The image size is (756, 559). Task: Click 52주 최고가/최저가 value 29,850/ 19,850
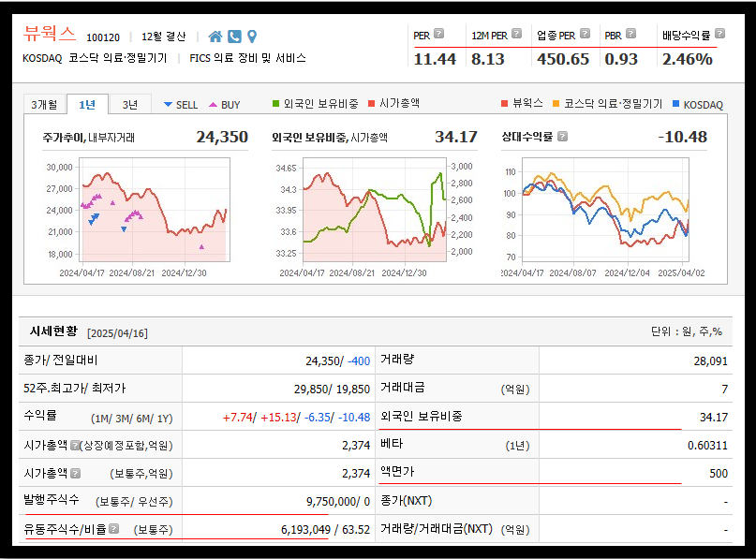(332, 390)
